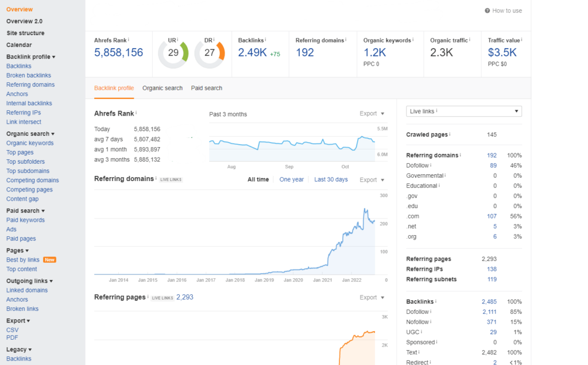The image size is (588, 365).
Task: Click info icon beside UGC row
Action: click(421, 332)
